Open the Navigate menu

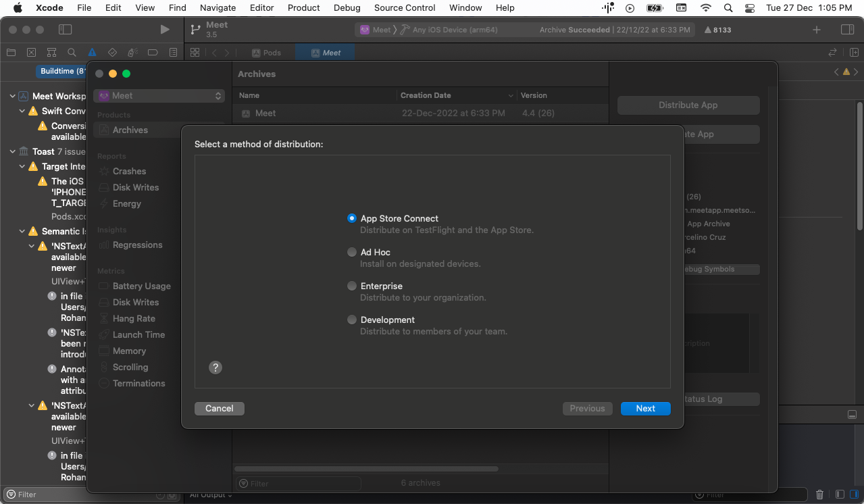point(218,8)
